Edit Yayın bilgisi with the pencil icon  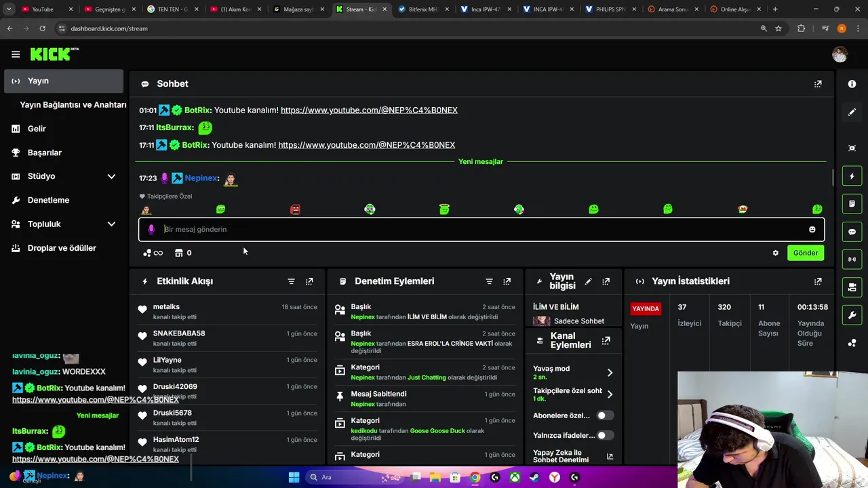pos(588,281)
